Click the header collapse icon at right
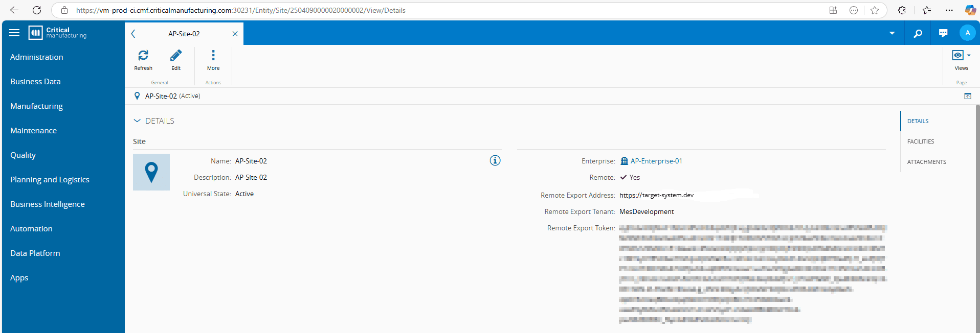The width and height of the screenshot is (980, 333). coord(968,96)
